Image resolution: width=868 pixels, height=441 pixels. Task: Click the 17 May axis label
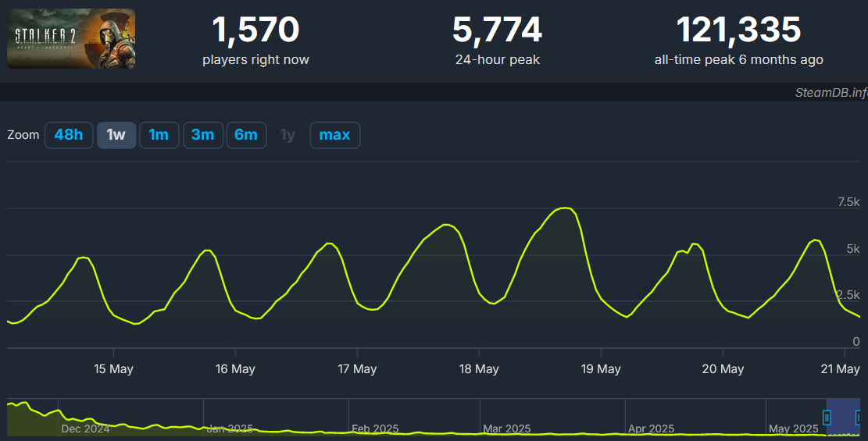coord(357,369)
